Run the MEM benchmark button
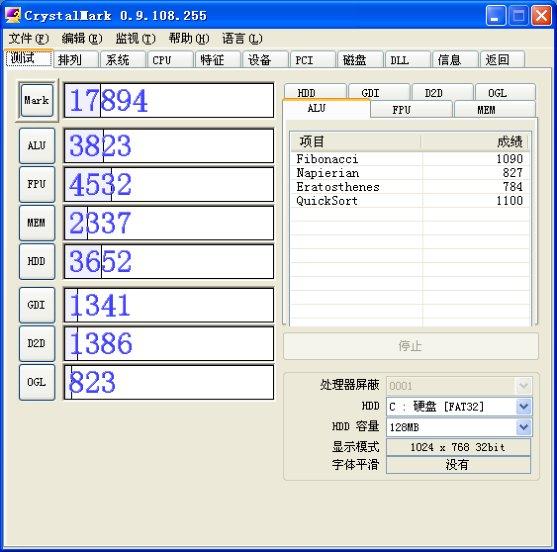 [37, 223]
